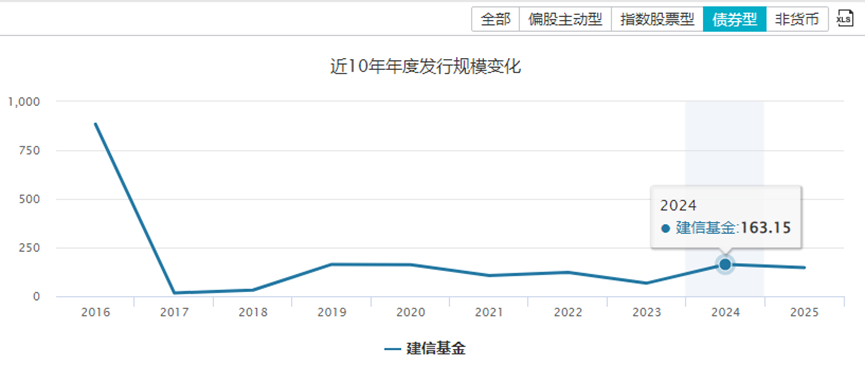This screenshot has height=366, width=865.
Task: Click the 2019 x-axis label
Action: 332,312
